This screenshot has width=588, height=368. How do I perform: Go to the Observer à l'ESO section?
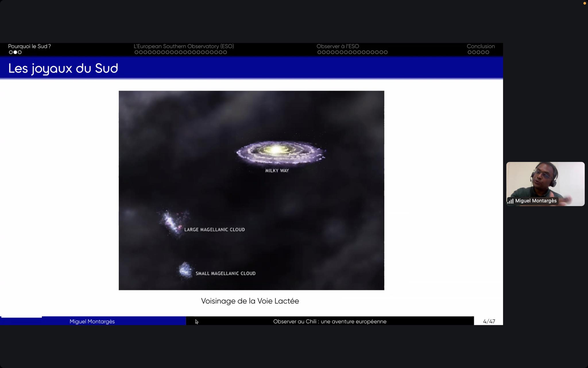[x=338, y=46]
